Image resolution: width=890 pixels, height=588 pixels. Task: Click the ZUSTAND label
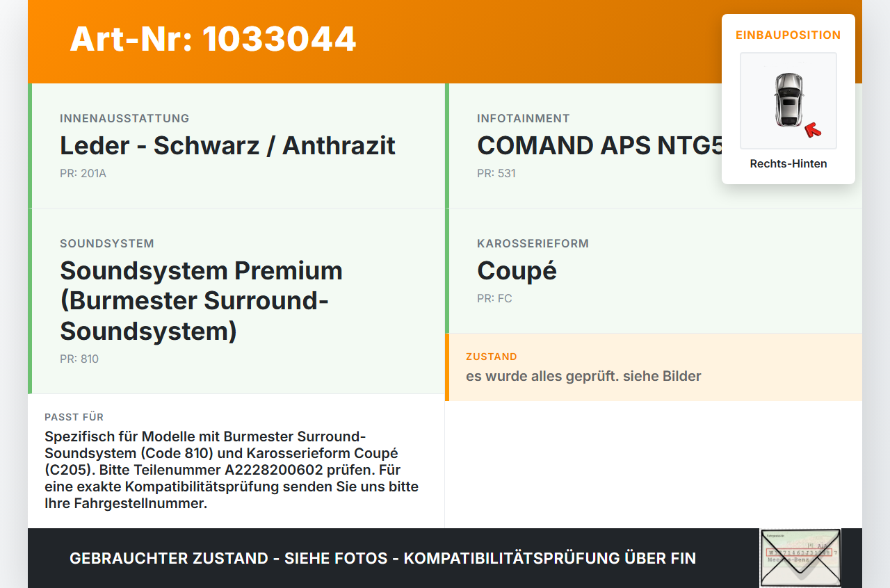pos(492,357)
